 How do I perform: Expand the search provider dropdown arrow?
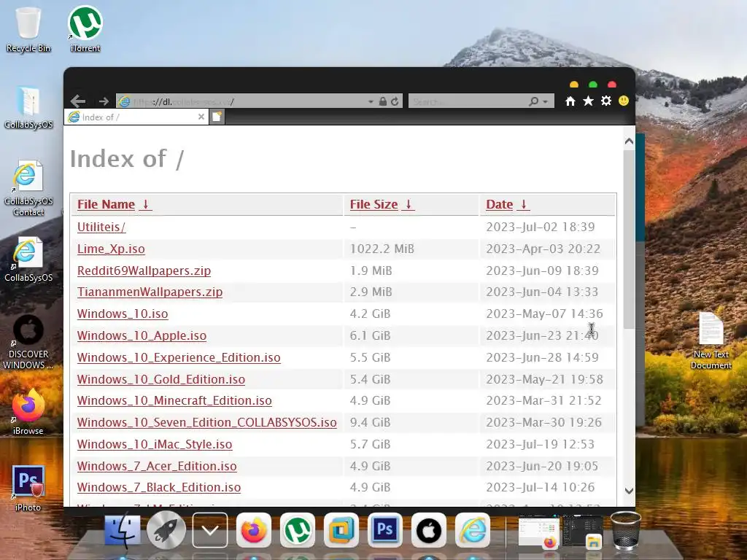pos(546,101)
